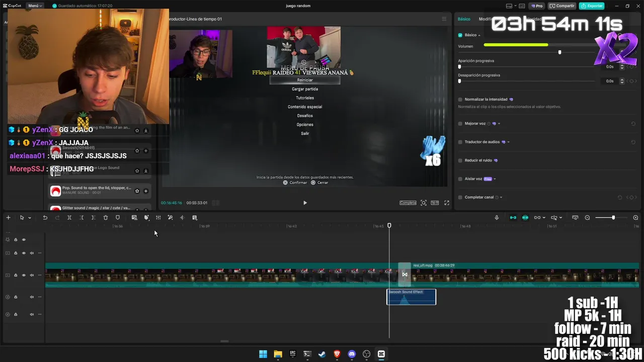Delete right of playhead tool

click(x=93, y=218)
